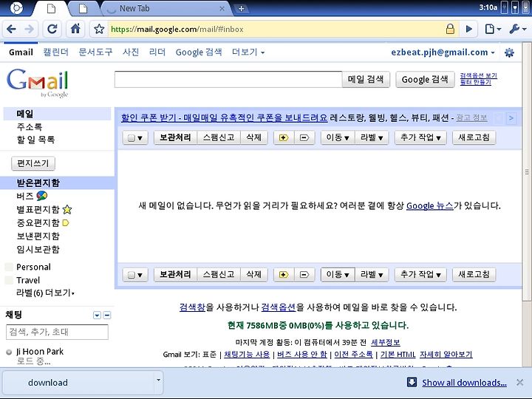Open the top 이동 dropdown

(338, 137)
